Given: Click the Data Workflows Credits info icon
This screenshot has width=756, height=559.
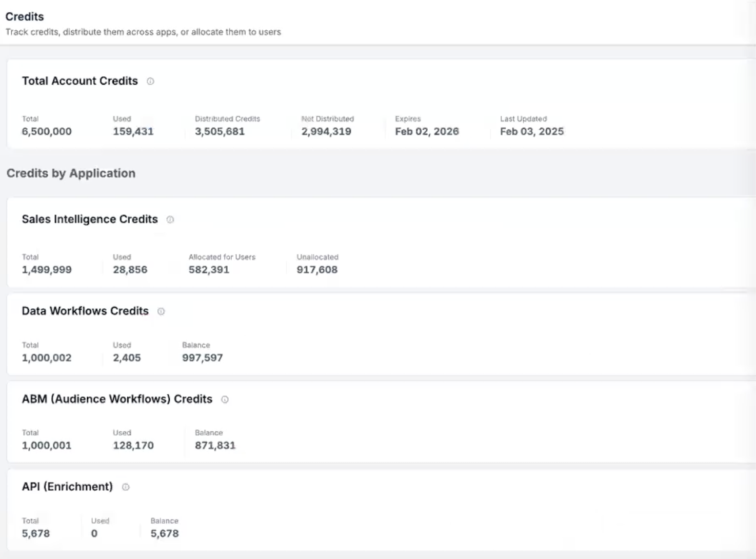Looking at the screenshot, I should (161, 311).
